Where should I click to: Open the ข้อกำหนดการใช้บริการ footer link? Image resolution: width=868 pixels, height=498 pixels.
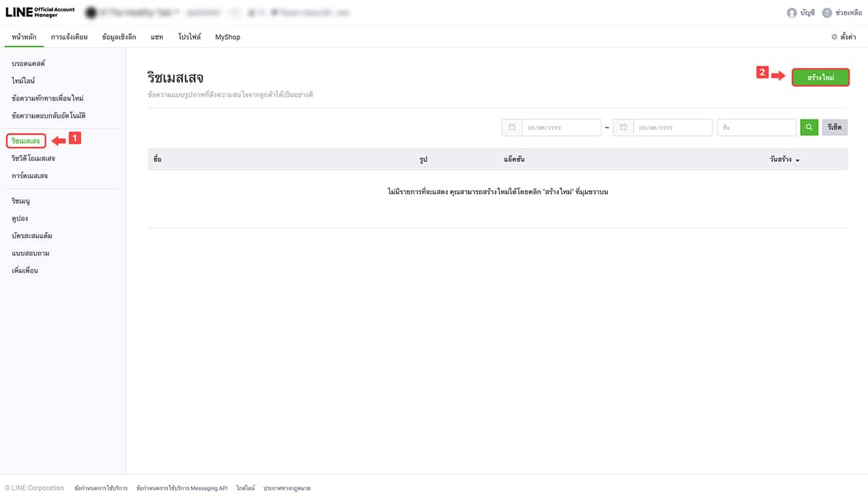point(101,489)
